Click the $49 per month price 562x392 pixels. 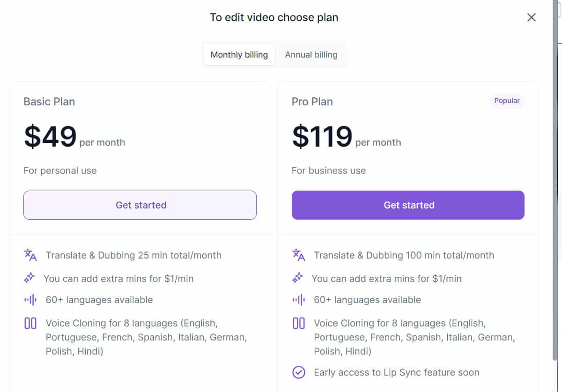tap(51, 137)
